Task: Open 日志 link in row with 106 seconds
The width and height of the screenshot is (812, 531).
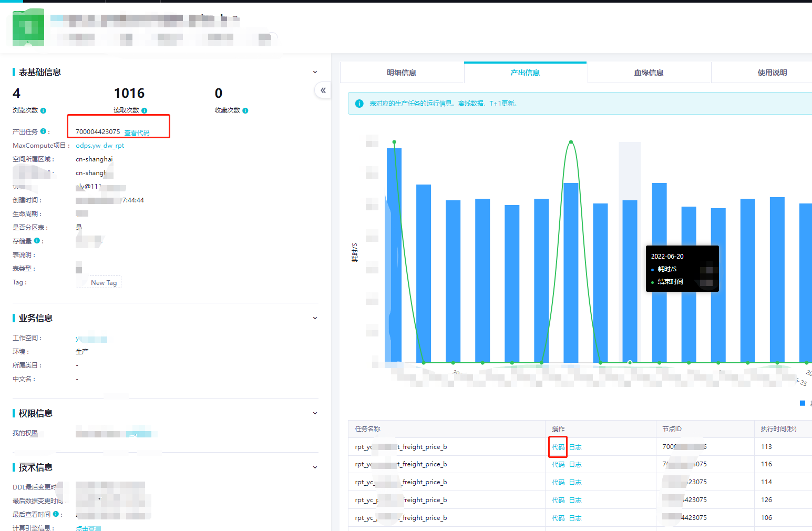Action: tap(575, 518)
